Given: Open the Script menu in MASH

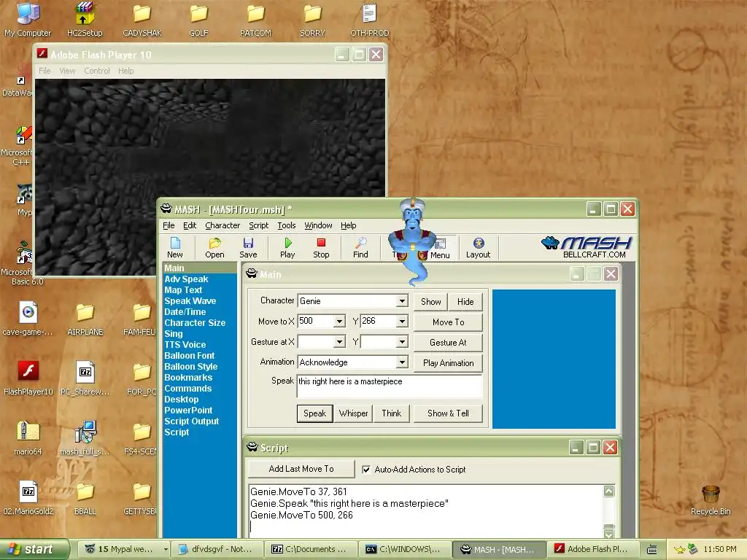Looking at the screenshot, I should tap(258, 225).
